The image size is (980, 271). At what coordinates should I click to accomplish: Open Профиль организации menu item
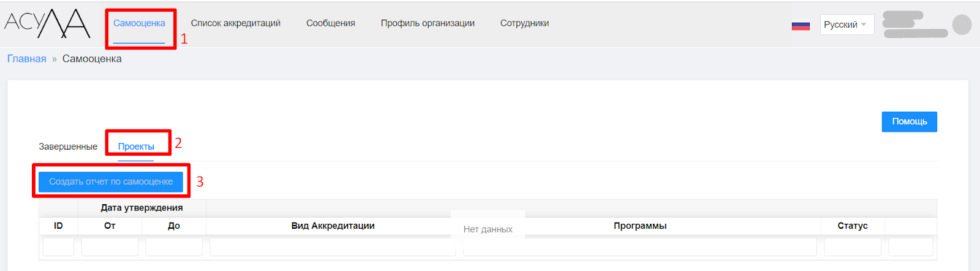[428, 23]
